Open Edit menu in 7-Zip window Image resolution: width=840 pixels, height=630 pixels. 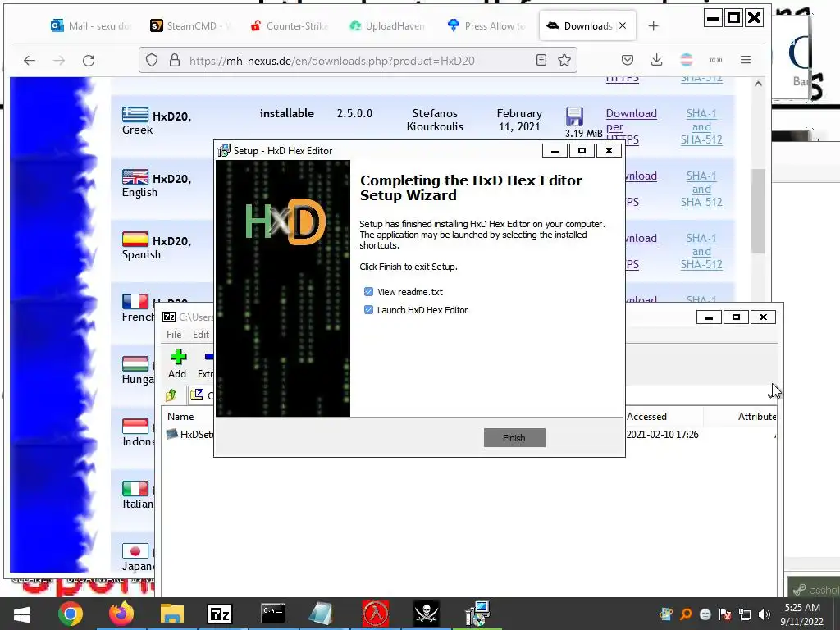[201, 335]
